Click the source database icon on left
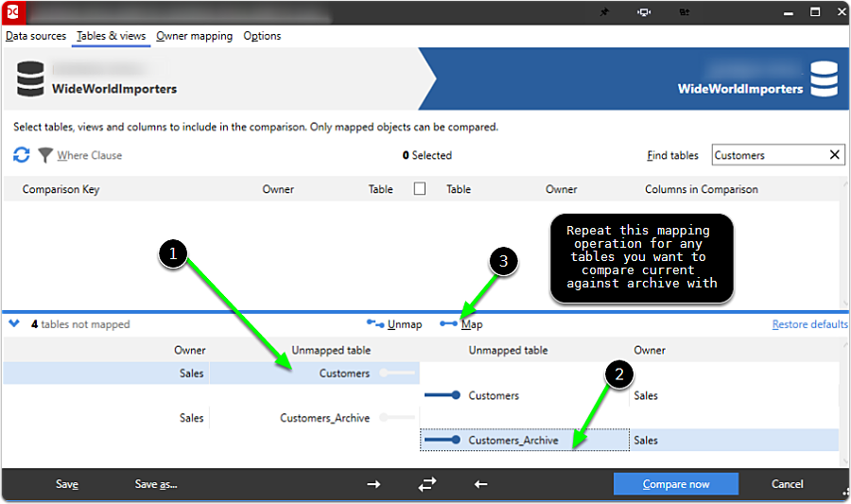851x504 pixels. (30, 78)
